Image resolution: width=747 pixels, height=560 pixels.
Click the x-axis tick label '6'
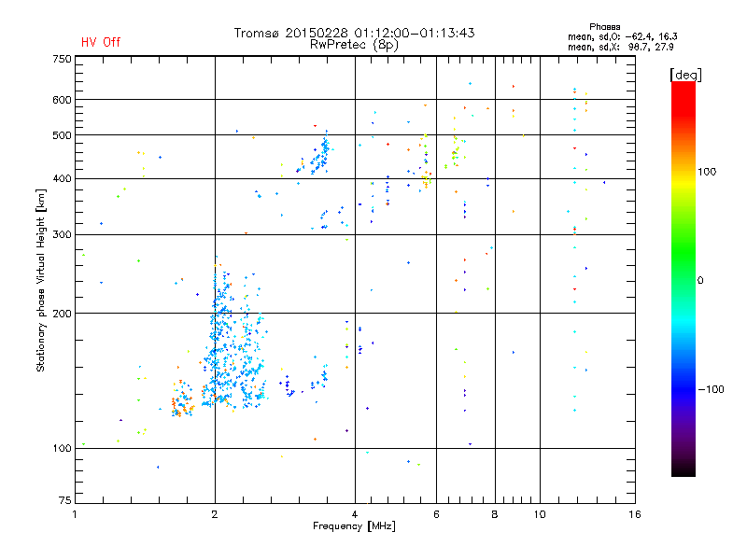436,514
